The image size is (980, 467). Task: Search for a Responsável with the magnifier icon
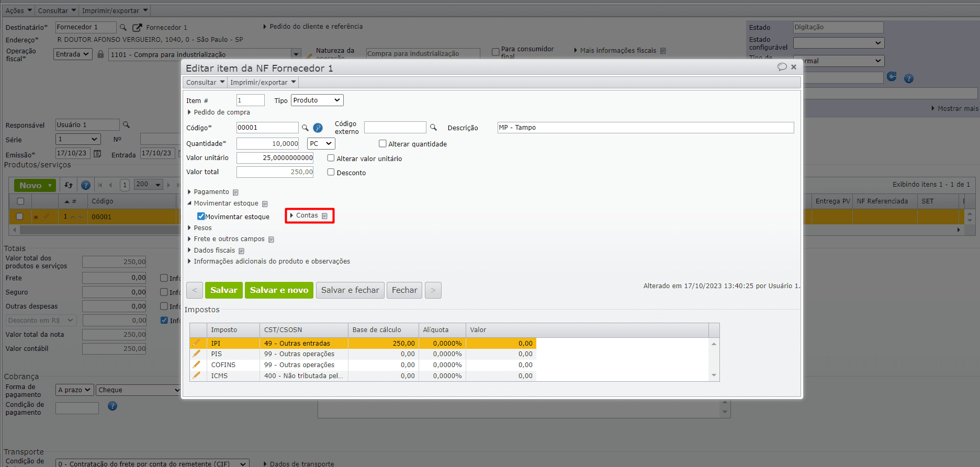click(126, 125)
